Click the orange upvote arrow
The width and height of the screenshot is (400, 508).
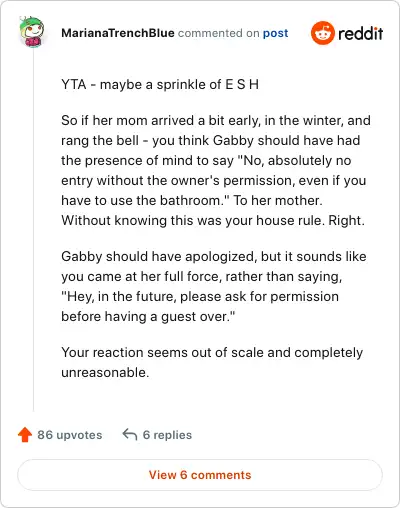pyautogui.click(x=25, y=435)
